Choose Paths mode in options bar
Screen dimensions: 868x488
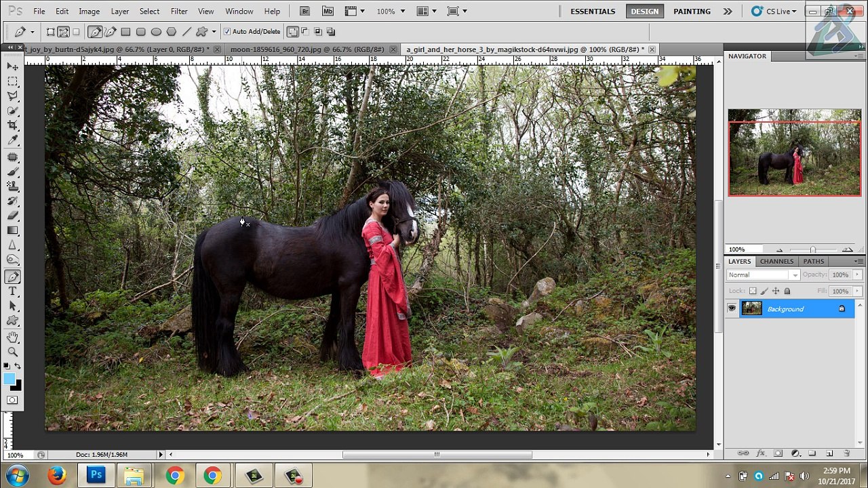coord(63,32)
